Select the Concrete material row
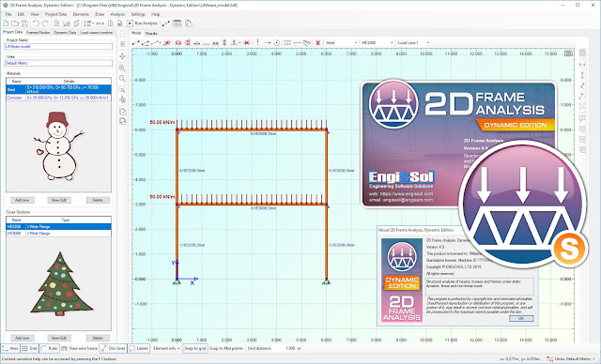 pyautogui.click(x=58, y=98)
